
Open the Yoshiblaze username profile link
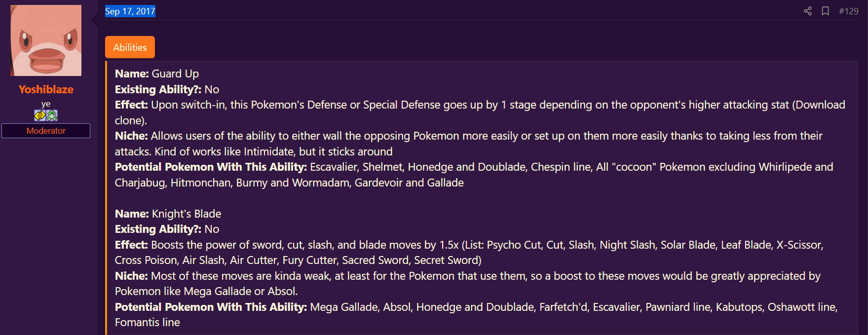tap(46, 89)
